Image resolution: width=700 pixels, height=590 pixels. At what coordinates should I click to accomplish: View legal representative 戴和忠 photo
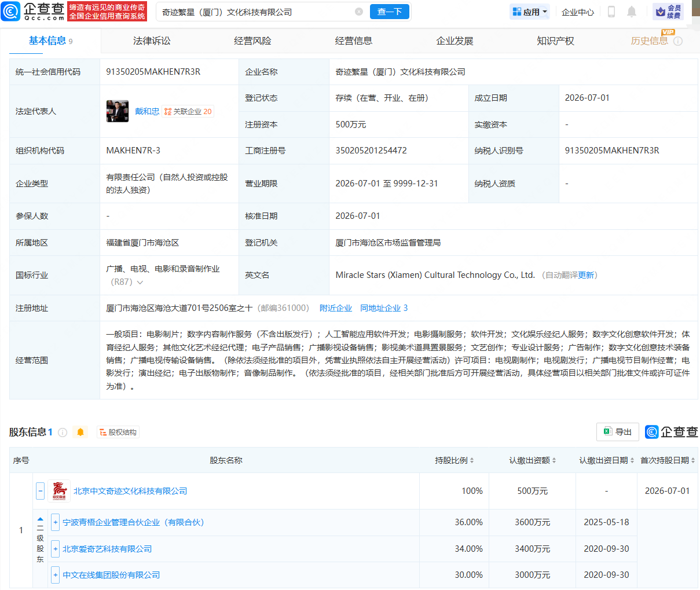[118, 111]
